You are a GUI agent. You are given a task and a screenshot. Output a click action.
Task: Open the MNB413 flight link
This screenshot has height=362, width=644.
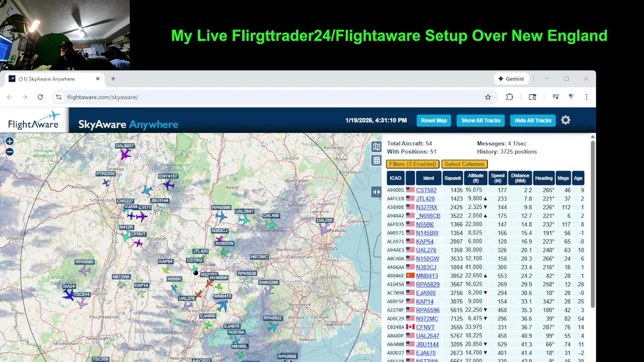pyautogui.click(x=427, y=276)
